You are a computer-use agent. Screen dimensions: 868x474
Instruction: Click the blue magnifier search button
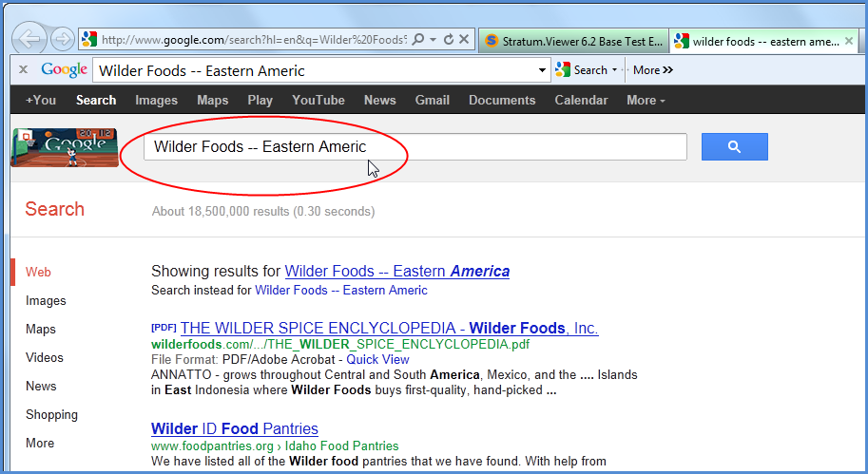(x=734, y=146)
